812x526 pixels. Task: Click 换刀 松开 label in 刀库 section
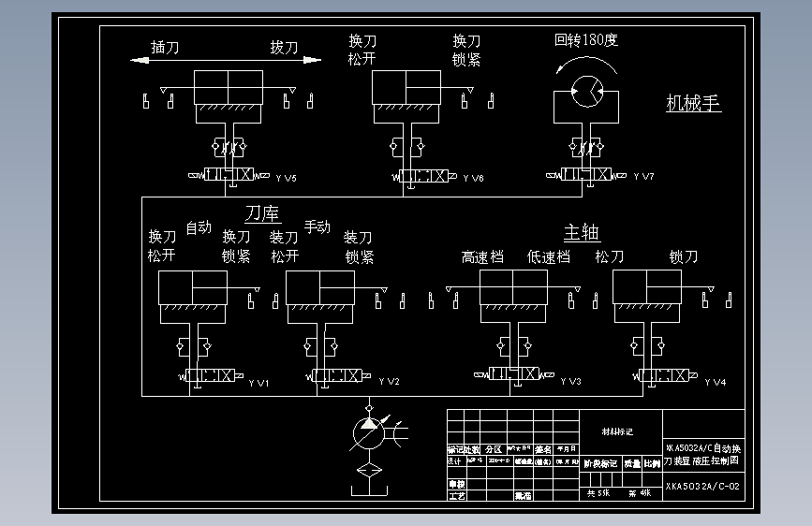point(162,246)
